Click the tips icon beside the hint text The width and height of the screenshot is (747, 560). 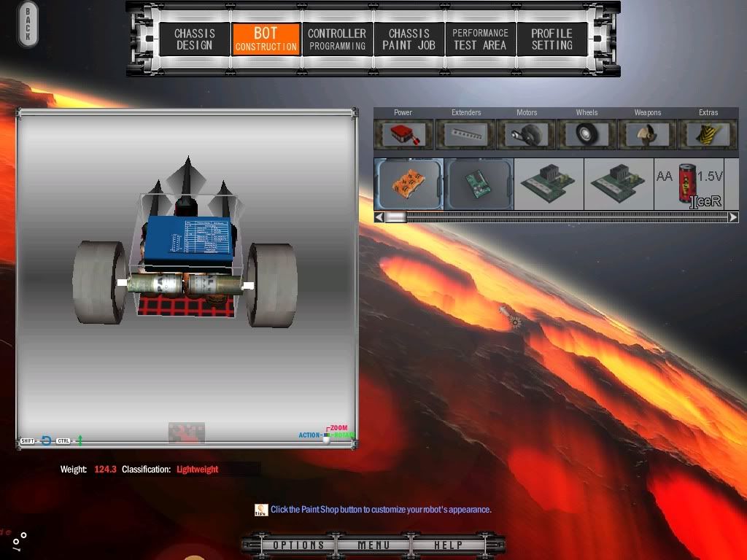[x=261, y=510]
